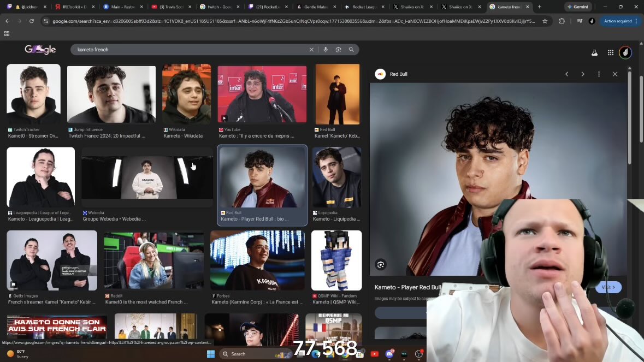The height and width of the screenshot is (362, 644).
Task: Open search by image (Lens) icon
Action: [338, 50]
